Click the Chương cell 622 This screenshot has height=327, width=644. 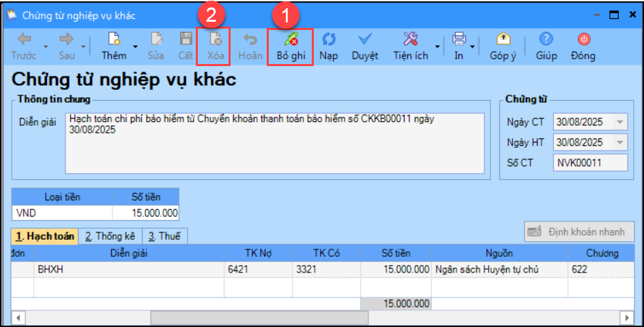pos(601,270)
